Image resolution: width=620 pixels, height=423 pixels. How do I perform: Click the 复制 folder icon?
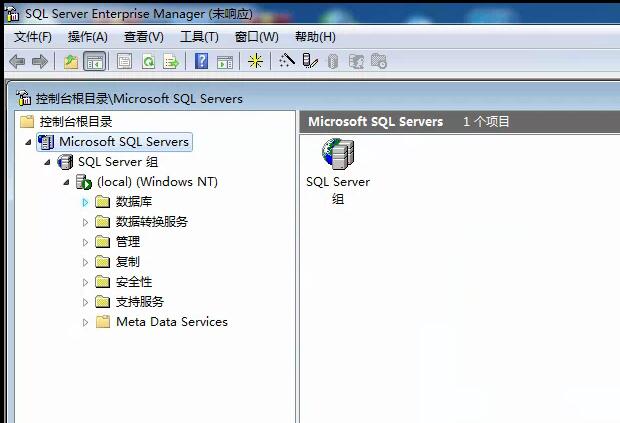click(x=102, y=261)
